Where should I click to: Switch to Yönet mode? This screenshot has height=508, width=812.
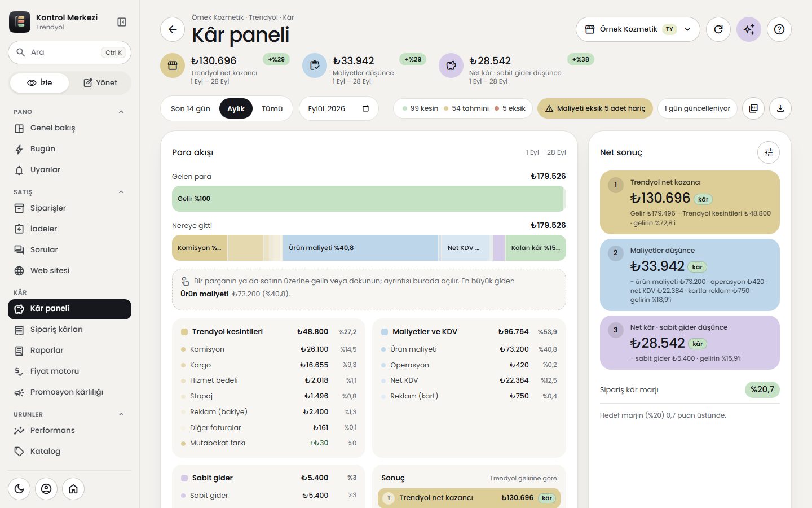[x=100, y=83]
